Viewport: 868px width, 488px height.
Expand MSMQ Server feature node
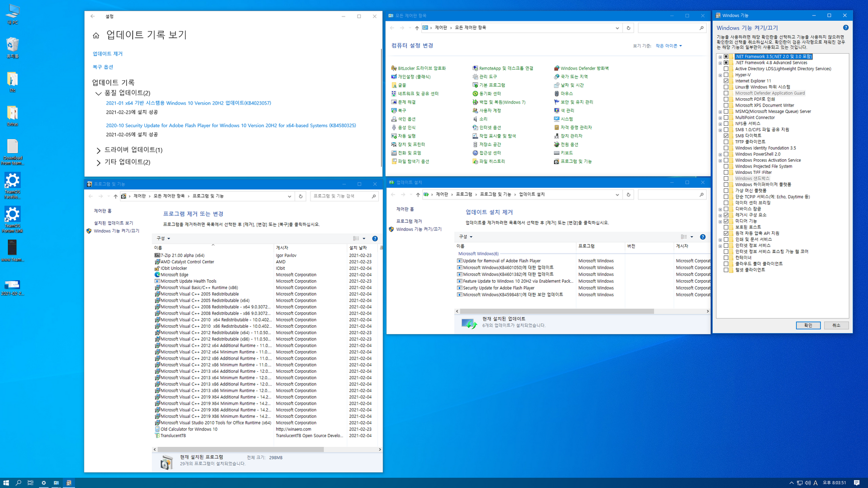point(720,111)
